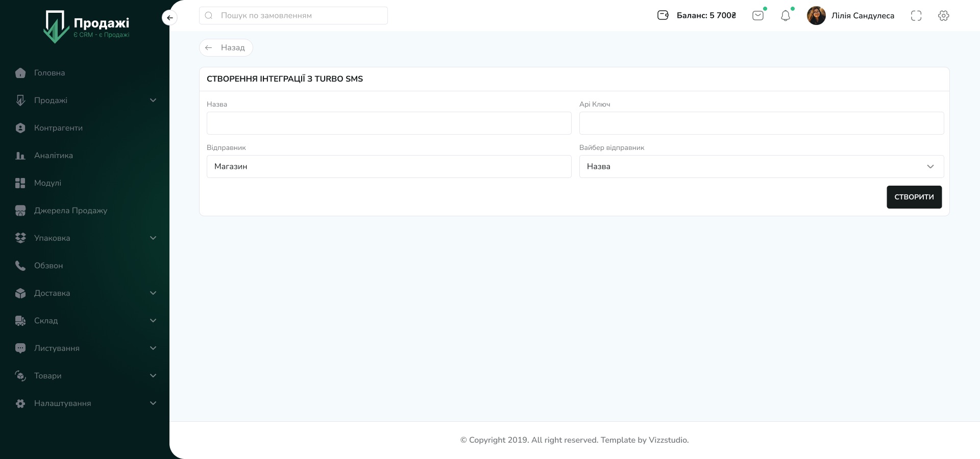Click the Продажі sidebar menu icon

tap(20, 100)
